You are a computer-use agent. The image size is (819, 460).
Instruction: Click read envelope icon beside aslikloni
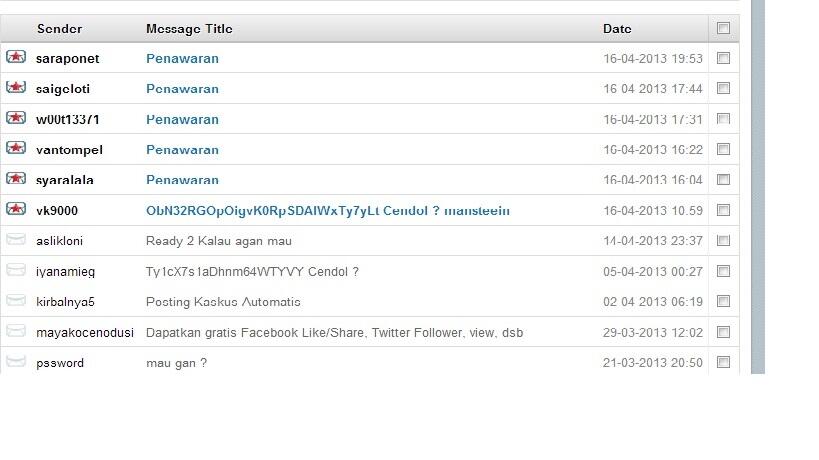15,239
